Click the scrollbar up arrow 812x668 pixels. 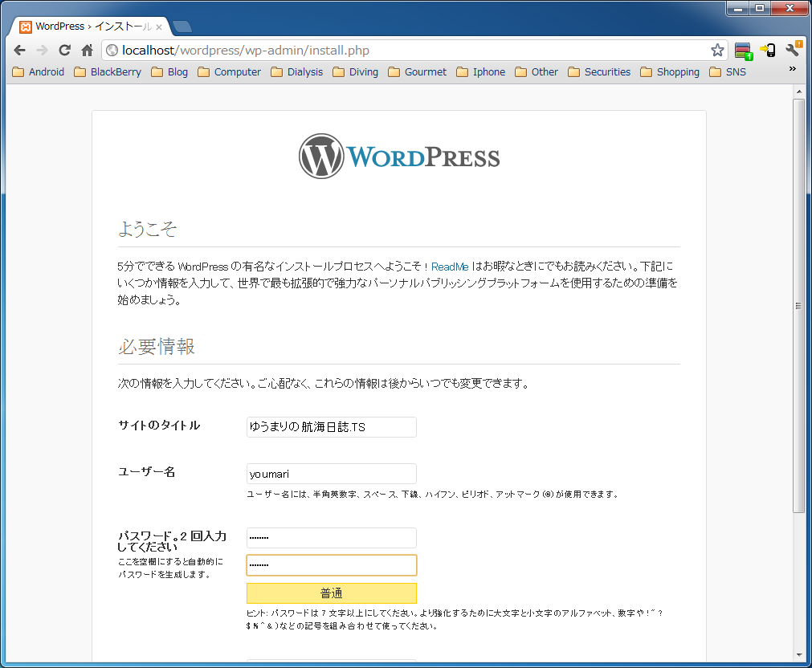point(798,92)
